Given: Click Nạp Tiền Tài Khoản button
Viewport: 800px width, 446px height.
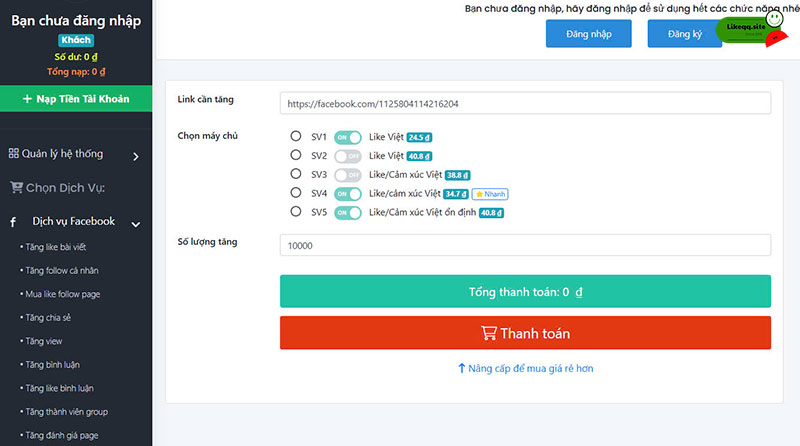Looking at the screenshot, I should coord(76,98).
